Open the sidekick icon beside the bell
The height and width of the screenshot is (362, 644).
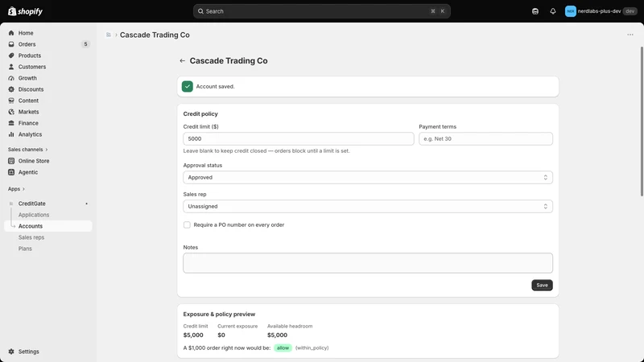pyautogui.click(x=535, y=11)
